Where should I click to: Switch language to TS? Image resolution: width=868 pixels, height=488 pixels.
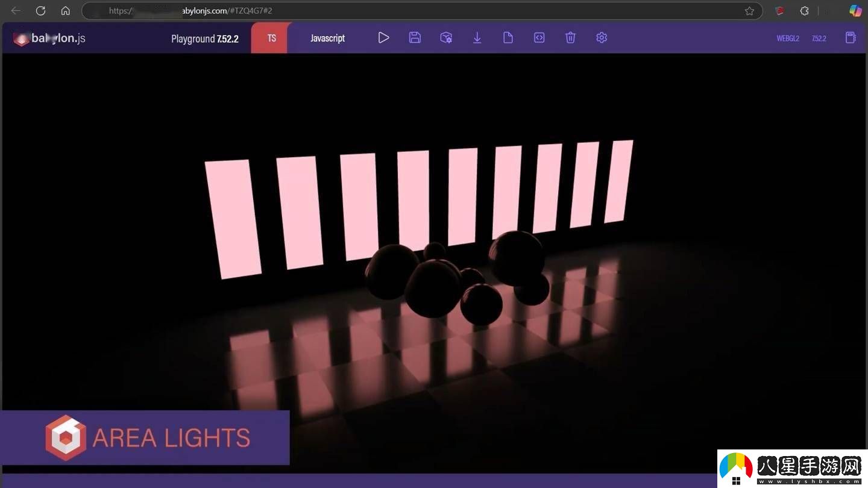tap(271, 38)
